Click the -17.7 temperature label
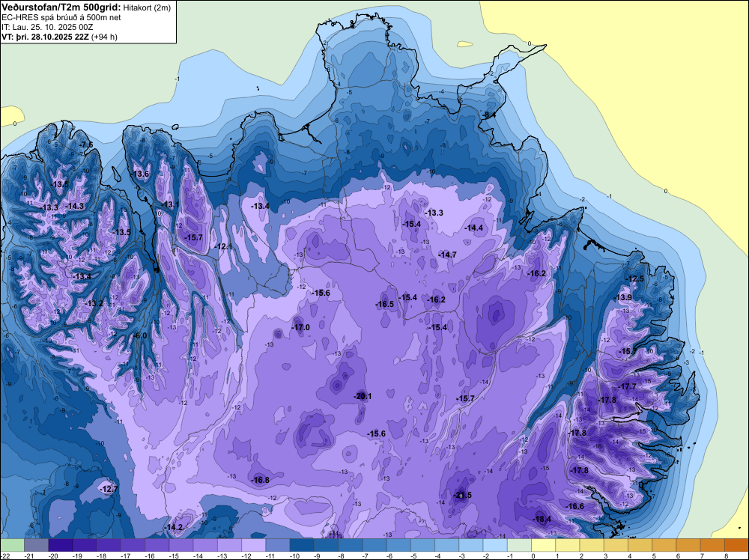The image size is (749, 560). 627,387
